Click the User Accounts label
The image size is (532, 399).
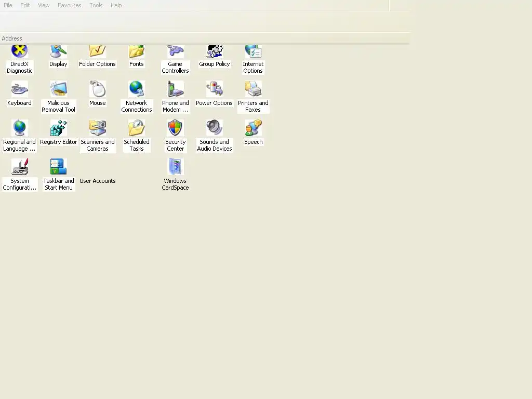point(97,181)
